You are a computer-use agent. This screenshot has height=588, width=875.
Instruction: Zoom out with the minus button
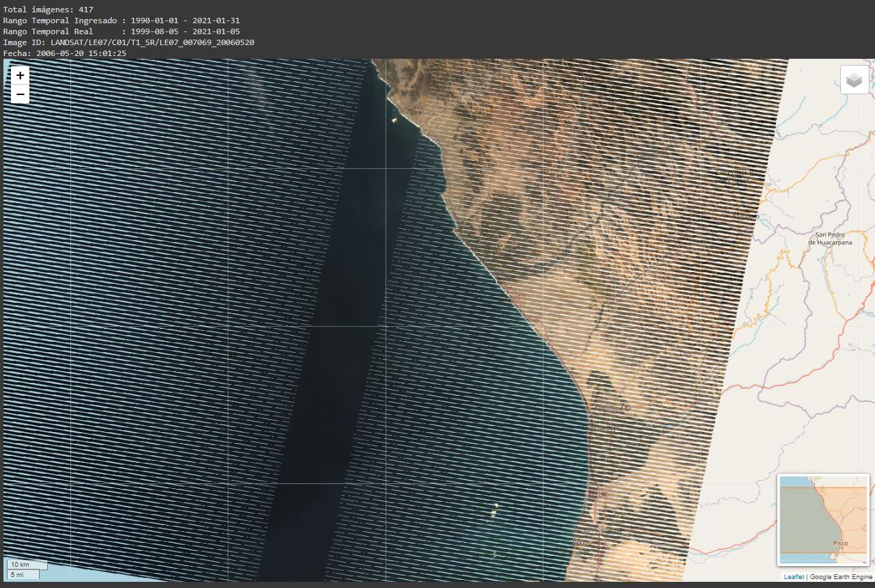click(21, 94)
